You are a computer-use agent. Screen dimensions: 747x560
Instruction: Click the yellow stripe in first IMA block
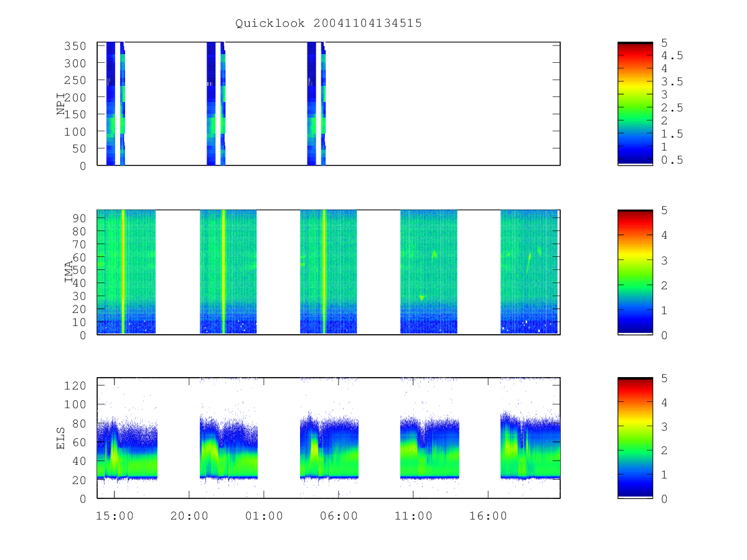pyautogui.click(x=123, y=272)
